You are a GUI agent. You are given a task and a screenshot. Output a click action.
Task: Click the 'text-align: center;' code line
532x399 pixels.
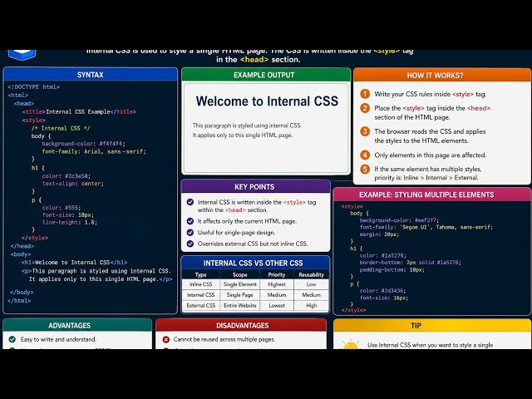pyautogui.click(x=73, y=184)
